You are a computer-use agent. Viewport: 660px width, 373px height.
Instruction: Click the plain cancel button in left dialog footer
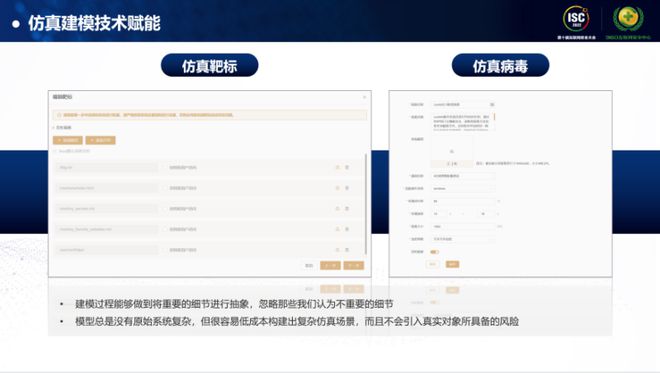coord(309,266)
